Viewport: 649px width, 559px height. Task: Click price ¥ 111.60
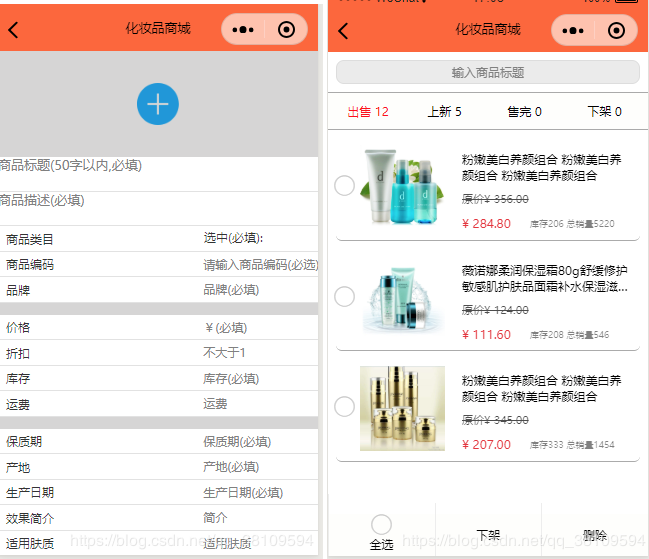coord(486,335)
